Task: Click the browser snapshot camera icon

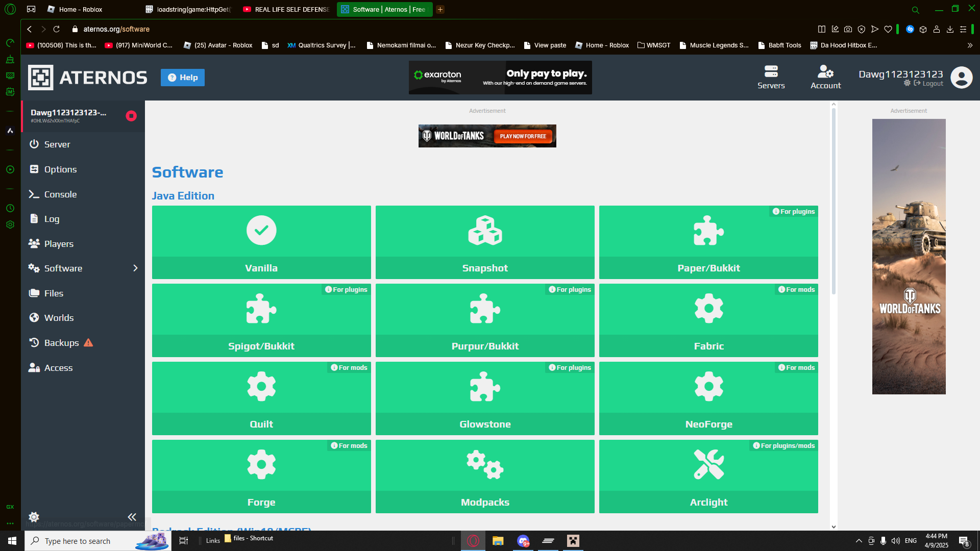Action: [848, 29]
